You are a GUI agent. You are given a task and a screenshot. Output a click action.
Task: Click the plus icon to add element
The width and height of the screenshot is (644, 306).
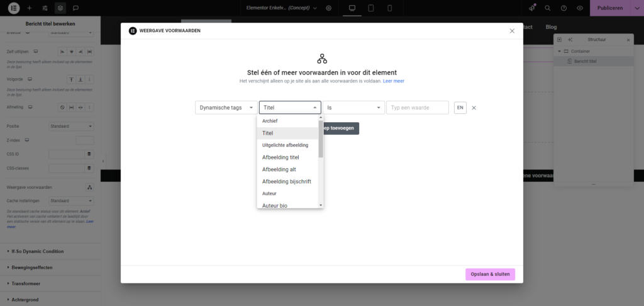29,8
